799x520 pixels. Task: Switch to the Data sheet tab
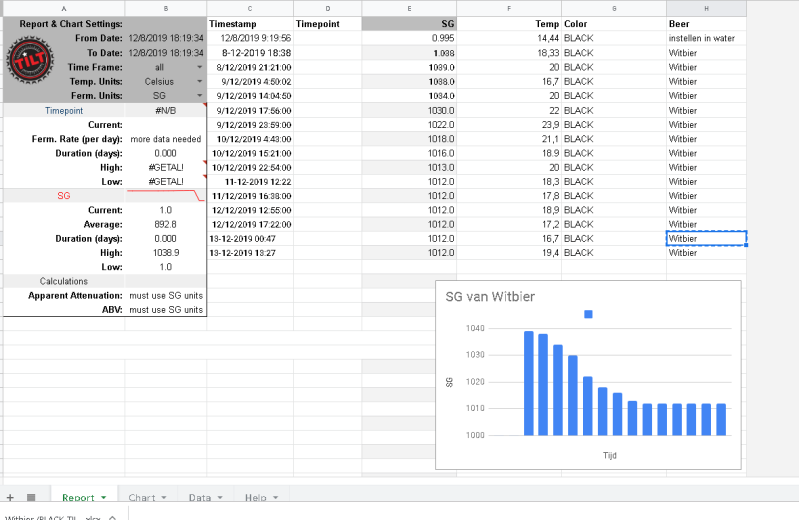(x=199, y=497)
